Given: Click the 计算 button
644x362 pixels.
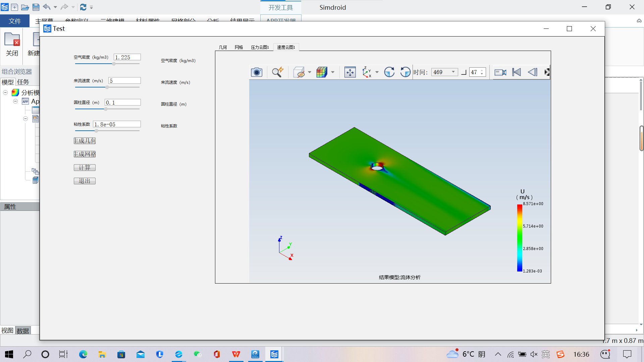Looking at the screenshot, I should [85, 168].
